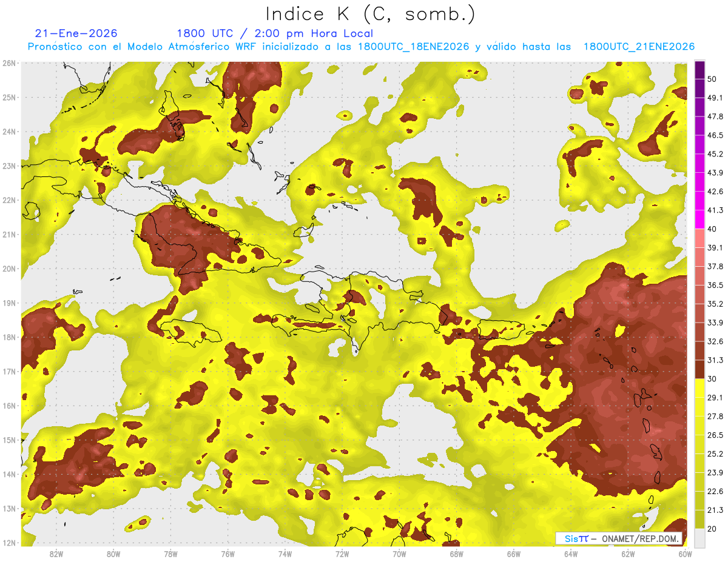
Task: Click the colorbar value '31.3'
Action: coord(715,360)
